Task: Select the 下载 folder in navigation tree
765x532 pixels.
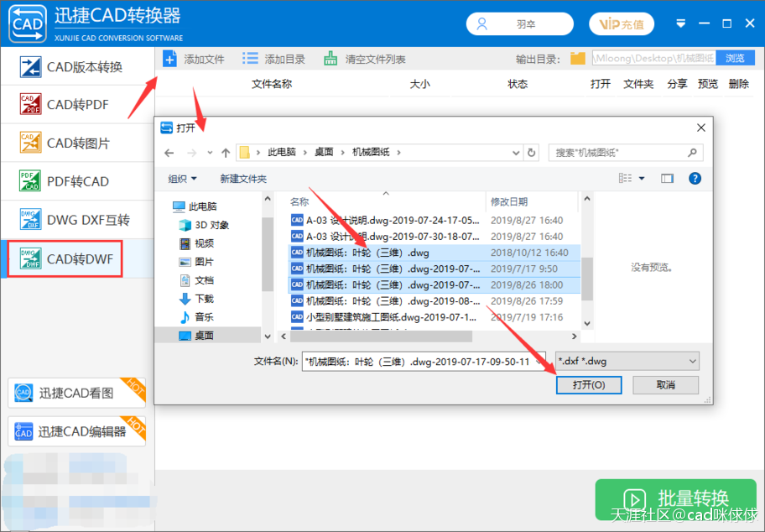Action: coord(204,299)
